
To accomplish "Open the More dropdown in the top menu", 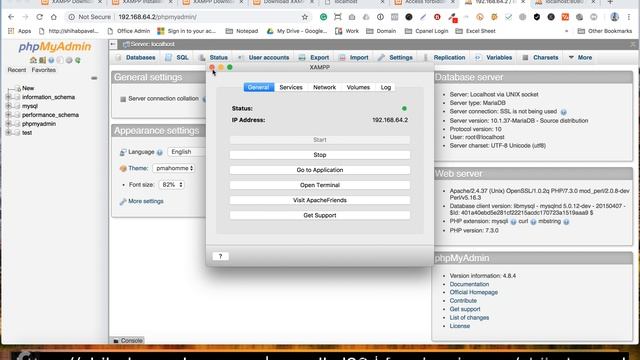I will (580, 58).
